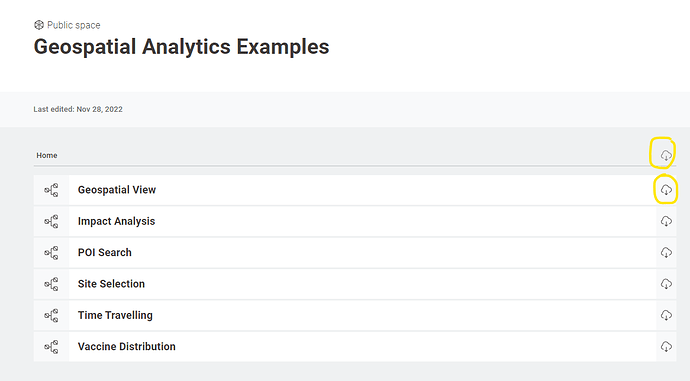Click the workflow icon beside POI Search

pos(51,253)
